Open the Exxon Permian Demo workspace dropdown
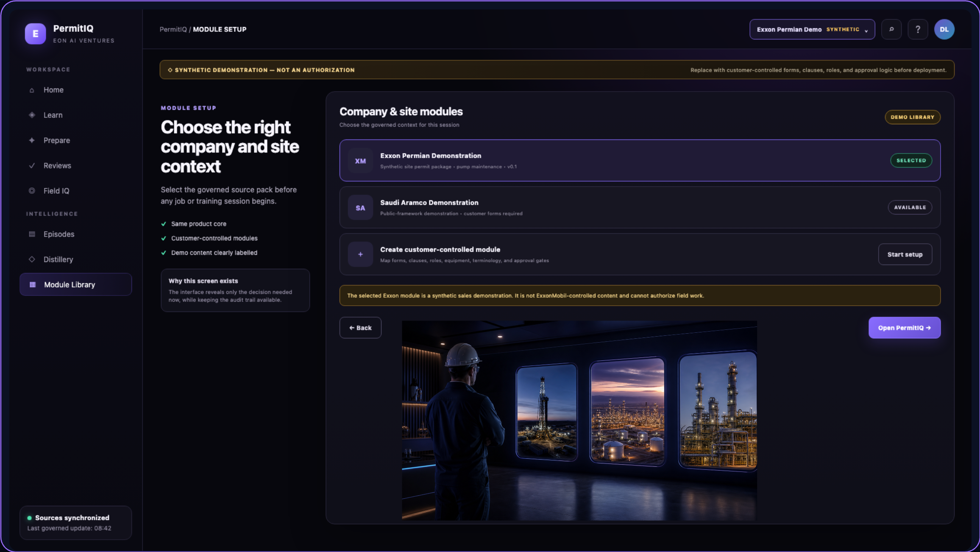The height and width of the screenshot is (552, 980). [x=812, y=30]
